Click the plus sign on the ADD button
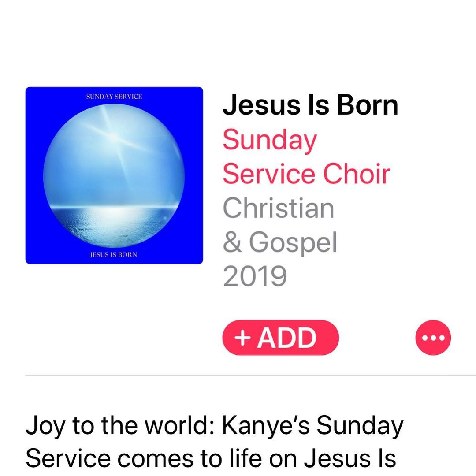476x476 pixels. point(242,338)
